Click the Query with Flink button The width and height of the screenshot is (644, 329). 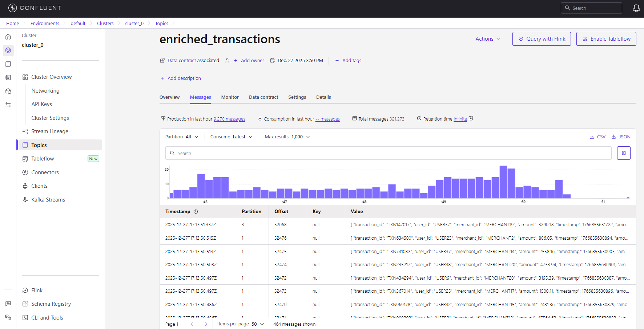point(542,39)
